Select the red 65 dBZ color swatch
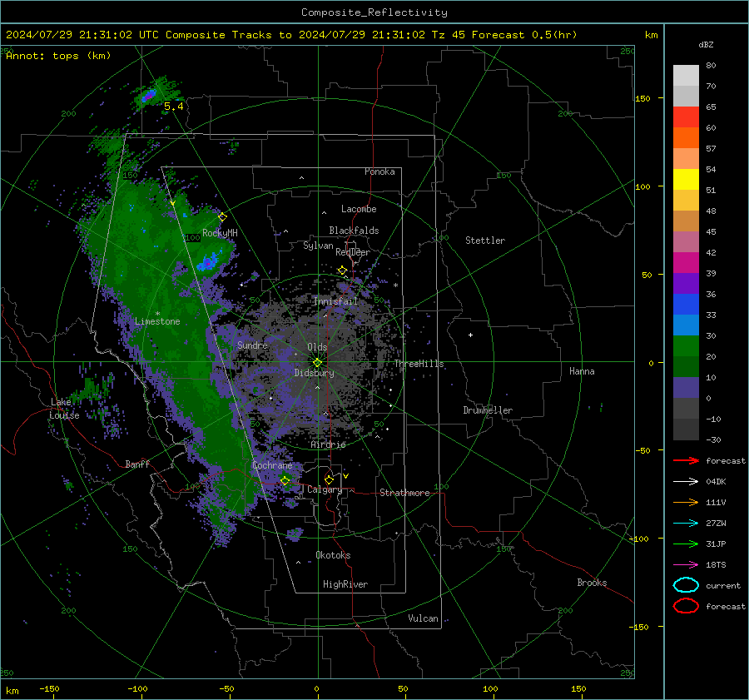Viewport: 749px width, 700px height. click(686, 117)
